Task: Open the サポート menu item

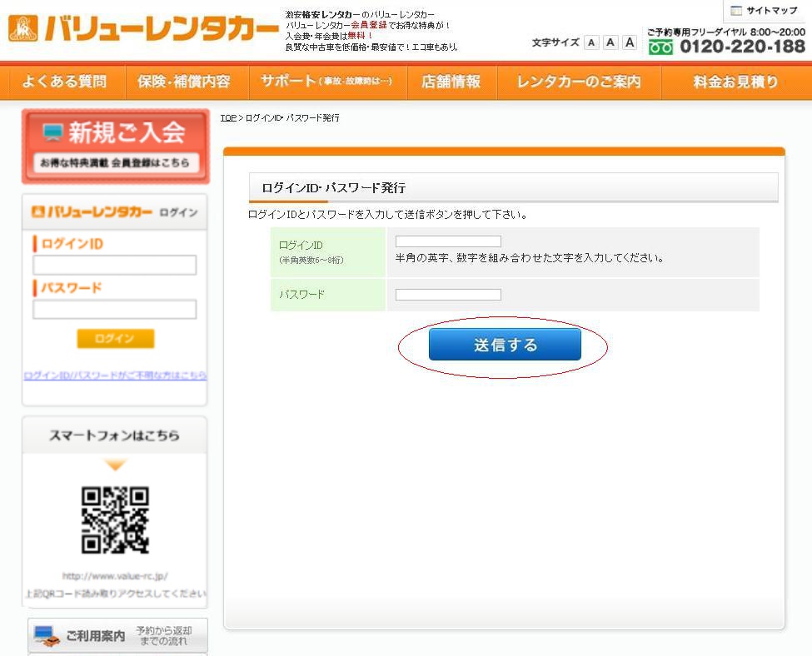Action: coord(326,82)
